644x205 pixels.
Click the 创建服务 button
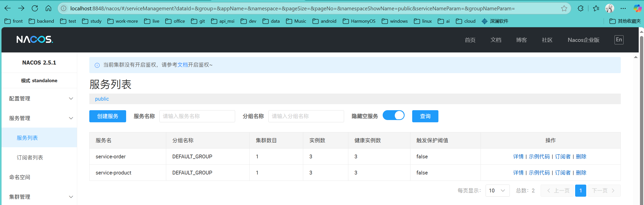[107, 116]
